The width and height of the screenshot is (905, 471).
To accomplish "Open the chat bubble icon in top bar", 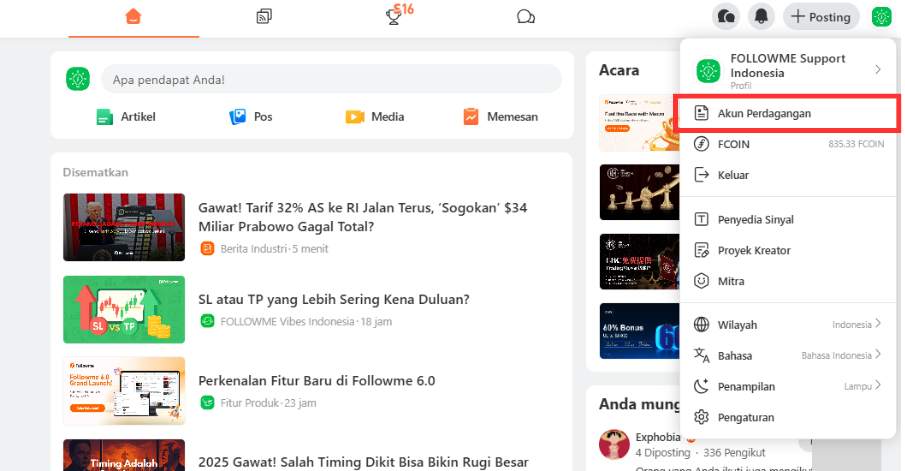I will pos(526,16).
